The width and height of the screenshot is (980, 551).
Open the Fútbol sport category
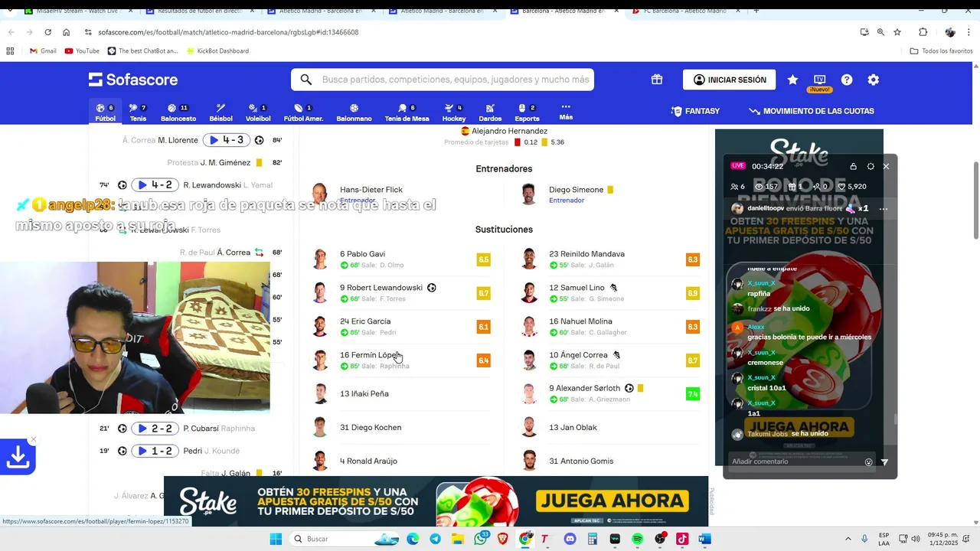[106, 112]
